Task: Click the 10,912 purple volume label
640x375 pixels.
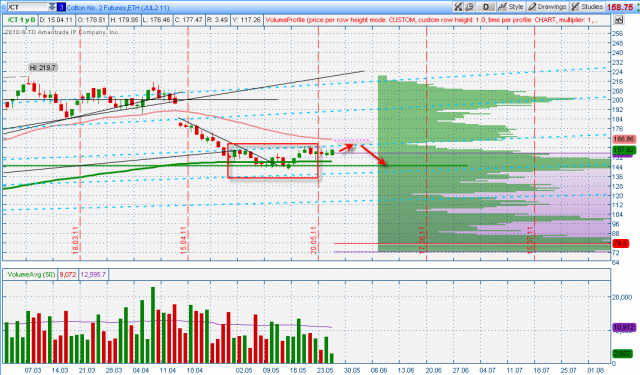Action: (x=623, y=327)
